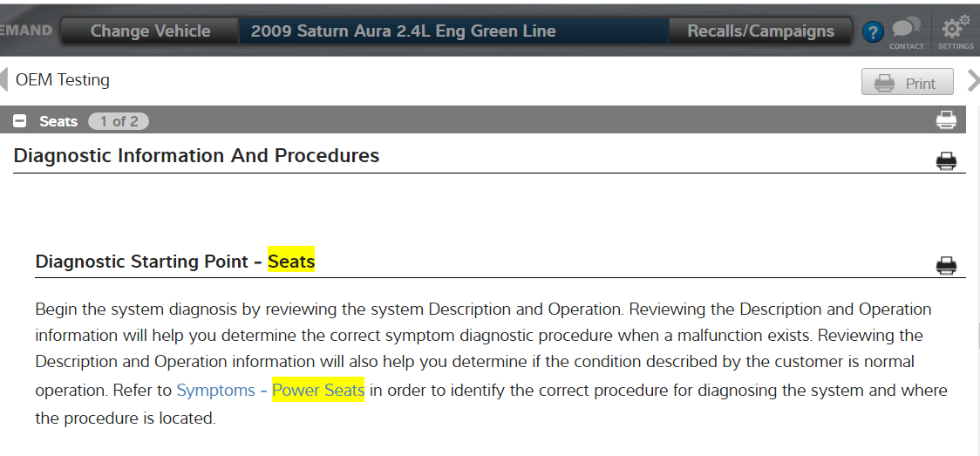
Task: Click printer icon beside Diagnostic Starting Point heading
Action: pos(946,266)
